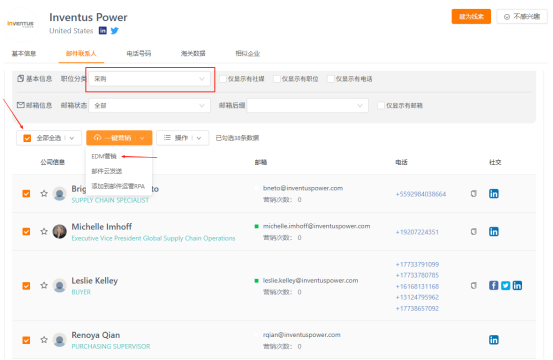Enable 仅显示有职位 checkbox
Screen dimensions: 553x360
pyautogui.click(x=277, y=79)
